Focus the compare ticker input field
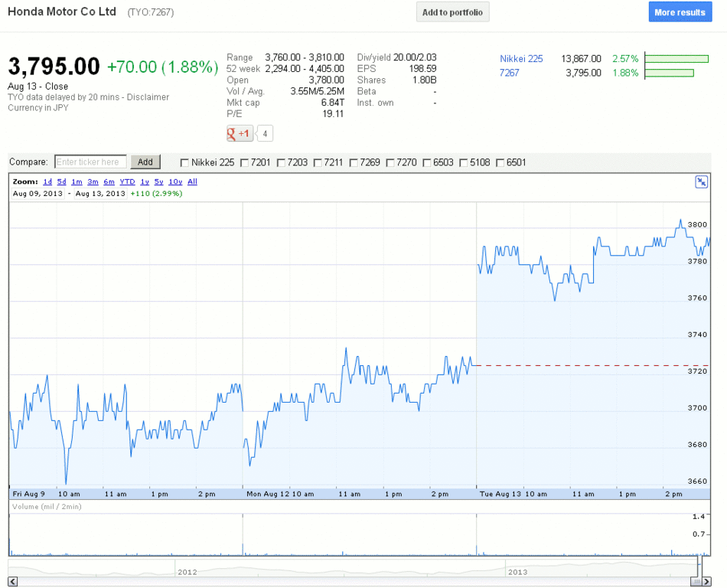 90,162
